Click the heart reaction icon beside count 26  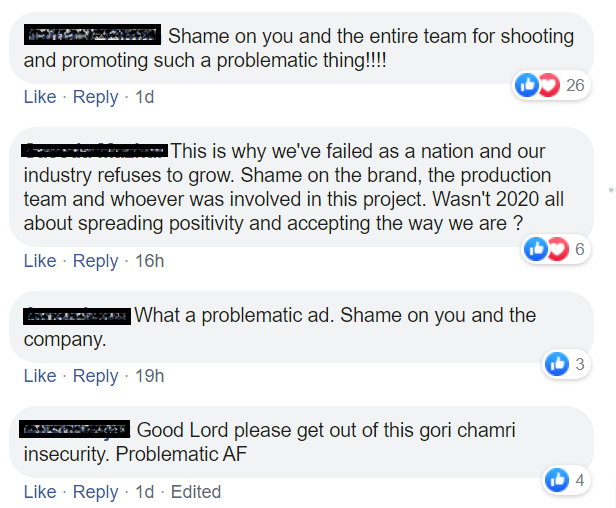pyautogui.click(x=548, y=85)
